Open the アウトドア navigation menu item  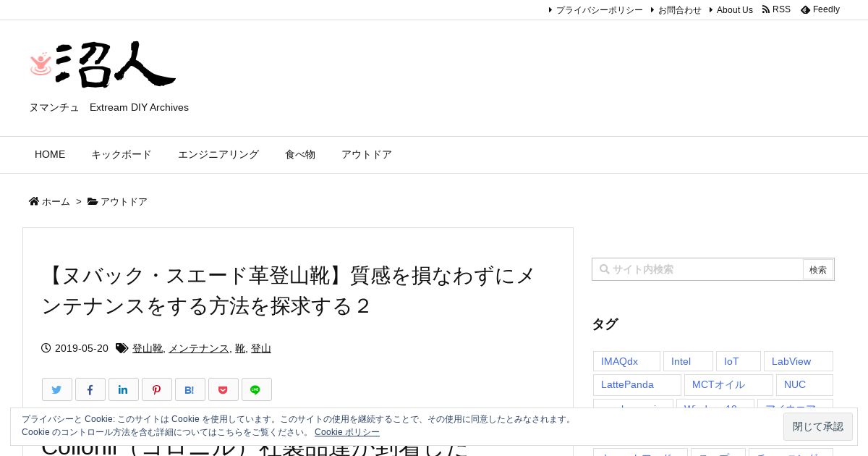pos(367,155)
